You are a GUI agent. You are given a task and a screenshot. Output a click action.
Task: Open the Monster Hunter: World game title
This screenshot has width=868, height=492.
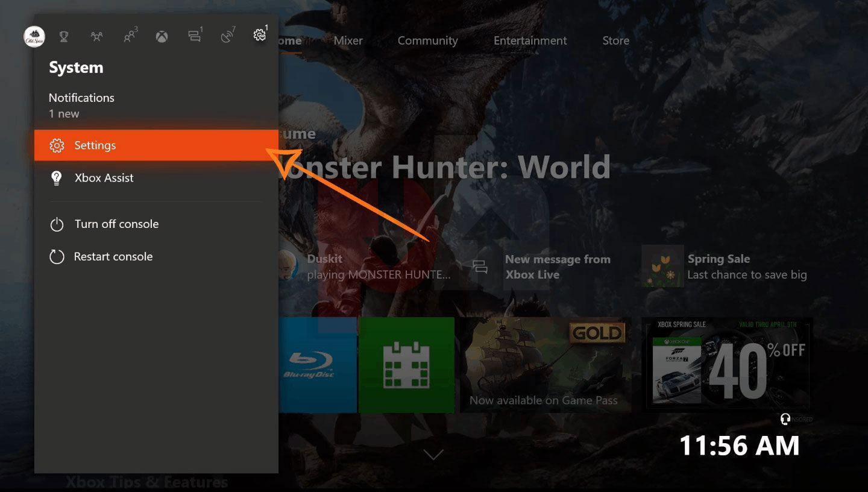[x=445, y=166]
